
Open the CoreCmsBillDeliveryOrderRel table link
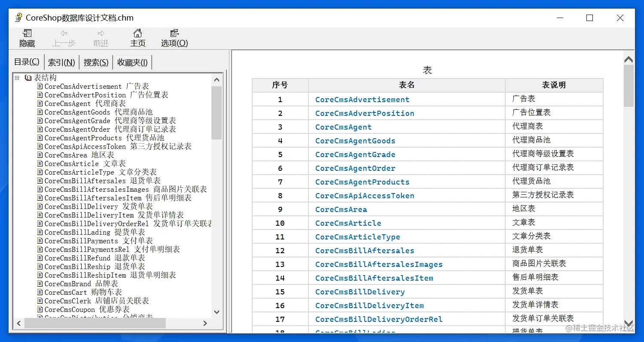click(x=379, y=319)
